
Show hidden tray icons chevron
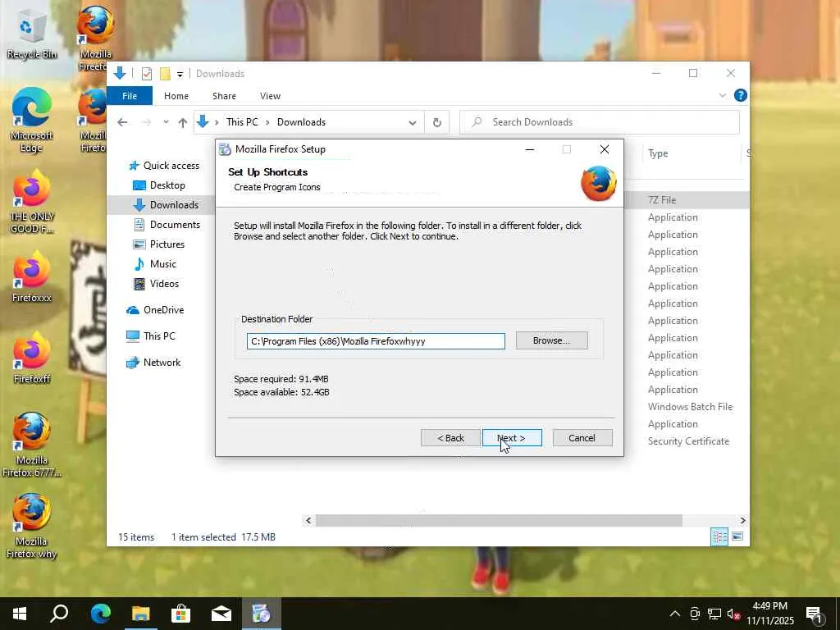pyautogui.click(x=675, y=614)
